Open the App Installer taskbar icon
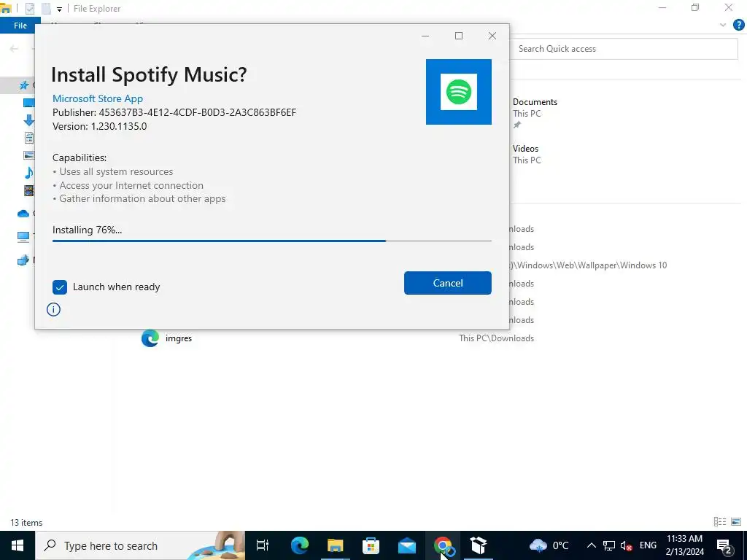Viewport: 747px width, 560px height. [479, 545]
